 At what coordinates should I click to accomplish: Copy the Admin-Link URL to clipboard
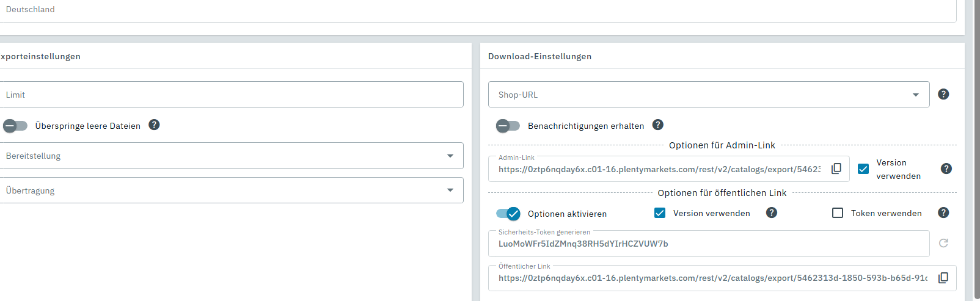click(836, 169)
